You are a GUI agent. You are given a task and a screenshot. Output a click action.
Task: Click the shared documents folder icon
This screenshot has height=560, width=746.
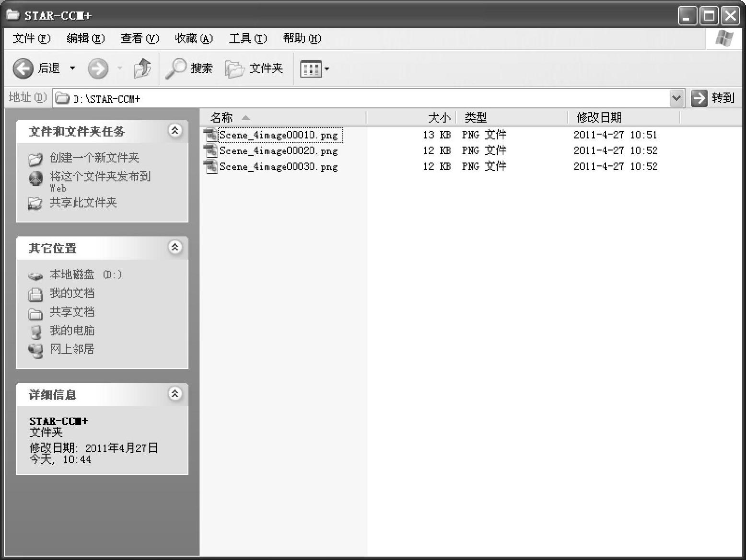coord(35,314)
